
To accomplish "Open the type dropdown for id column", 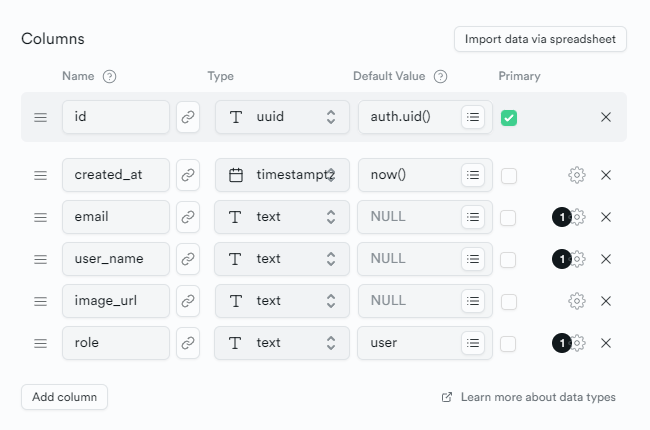I will coord(282,117).
